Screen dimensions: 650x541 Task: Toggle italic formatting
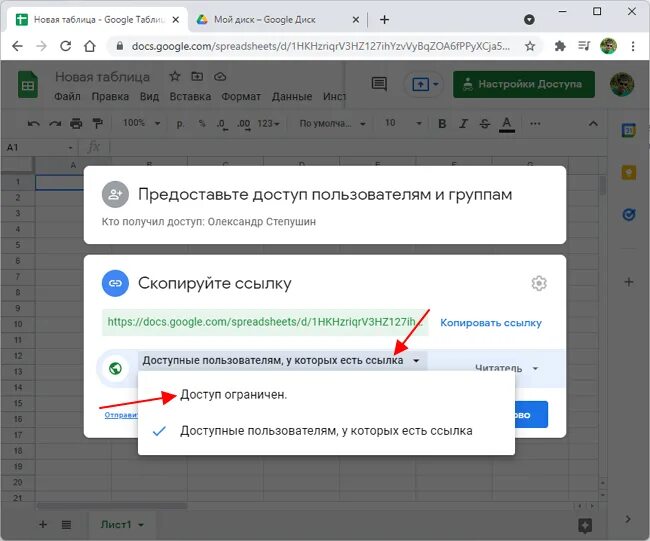point(463,124)
